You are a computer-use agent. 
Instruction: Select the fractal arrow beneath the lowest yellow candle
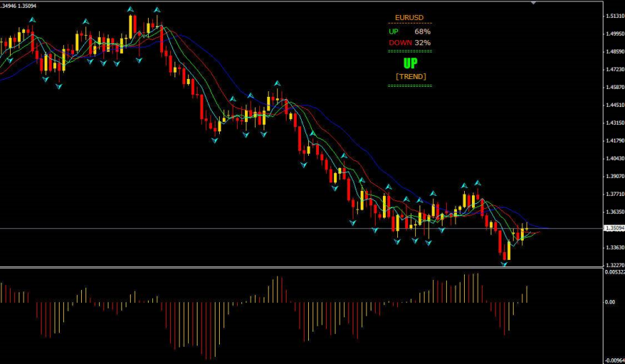coord(504,263)
